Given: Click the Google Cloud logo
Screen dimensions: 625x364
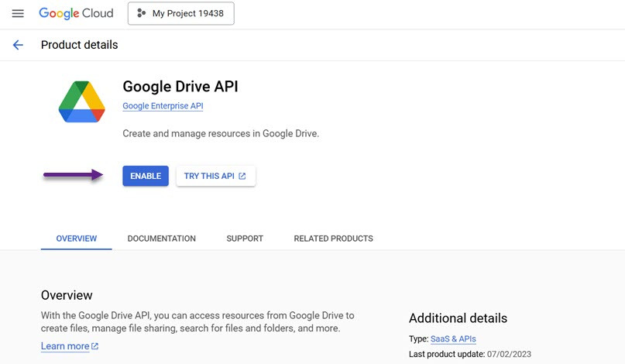Looking at the screenshot, I should [76, 13].
